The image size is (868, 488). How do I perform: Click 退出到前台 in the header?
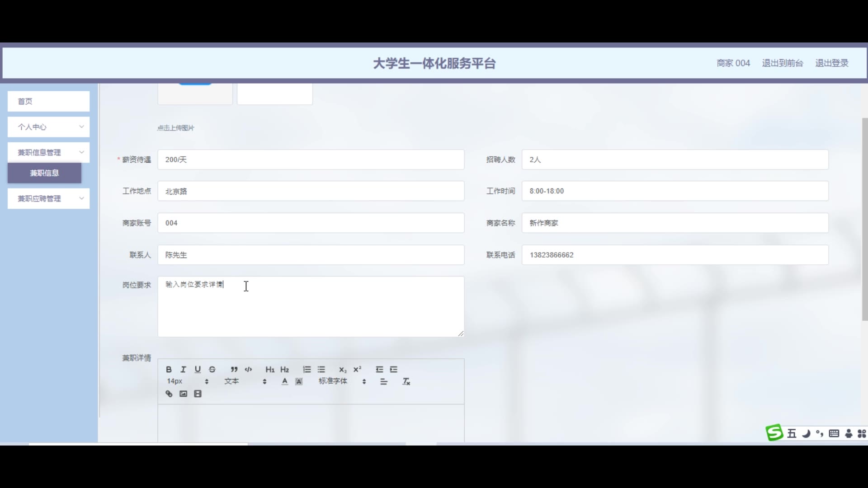[x=782, y=63]
